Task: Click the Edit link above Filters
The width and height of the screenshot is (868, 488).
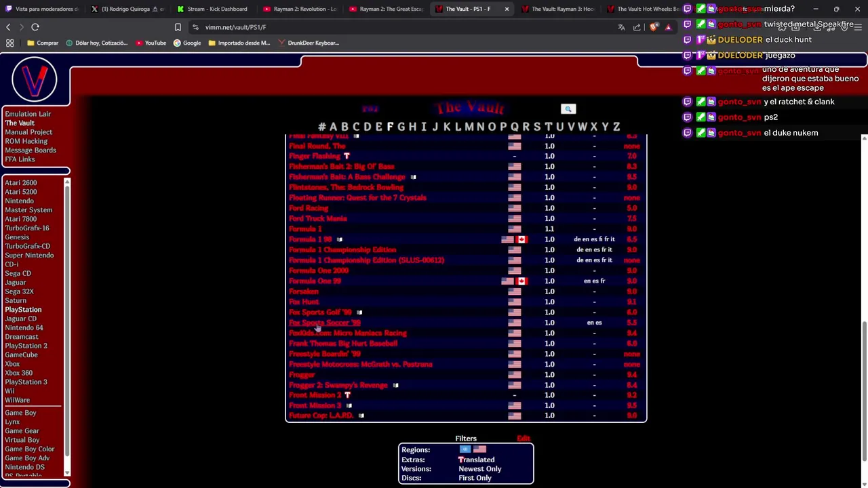Action: tap(524, 439)
